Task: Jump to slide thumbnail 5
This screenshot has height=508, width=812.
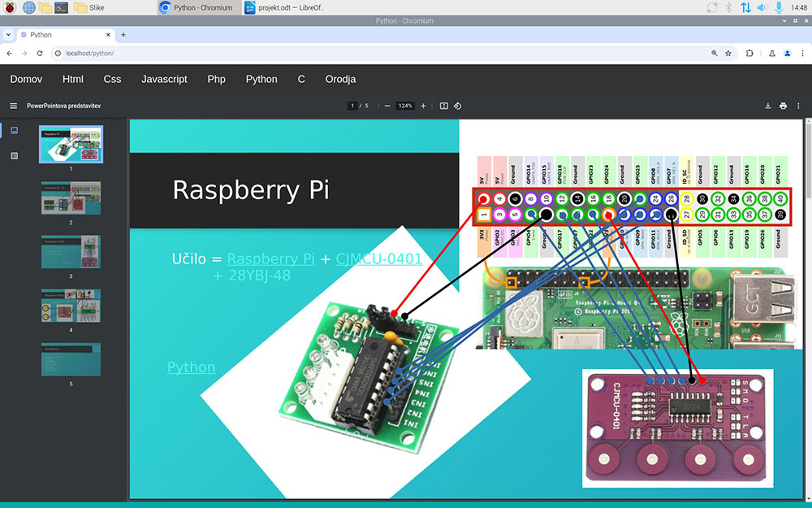Action: [x=71, y=359]
